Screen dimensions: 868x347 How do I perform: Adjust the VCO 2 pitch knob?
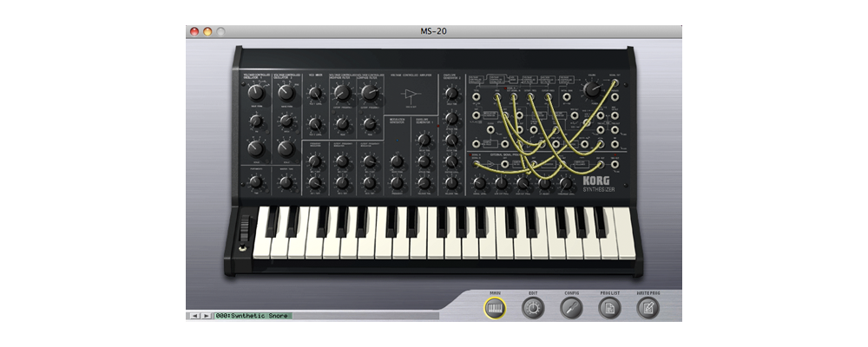pos(286,120)
